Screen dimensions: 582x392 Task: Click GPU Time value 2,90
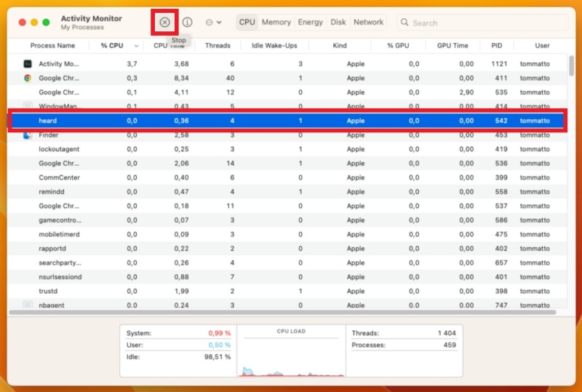466,92
